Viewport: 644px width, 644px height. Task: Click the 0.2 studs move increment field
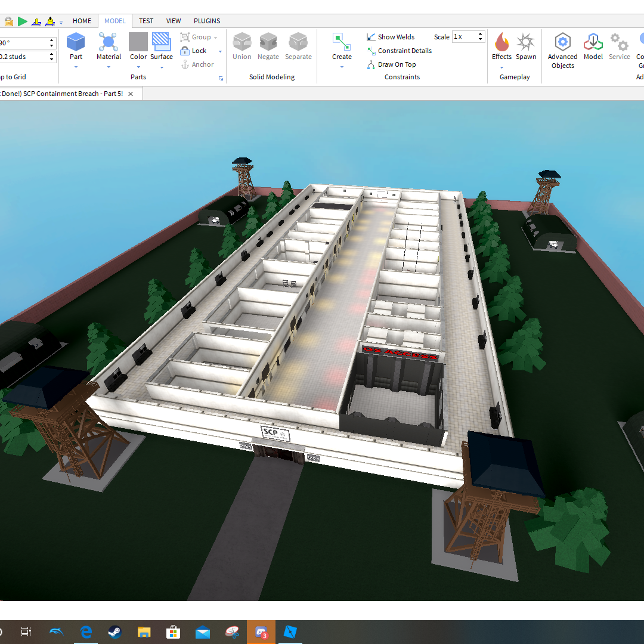(x=27, y=57)
